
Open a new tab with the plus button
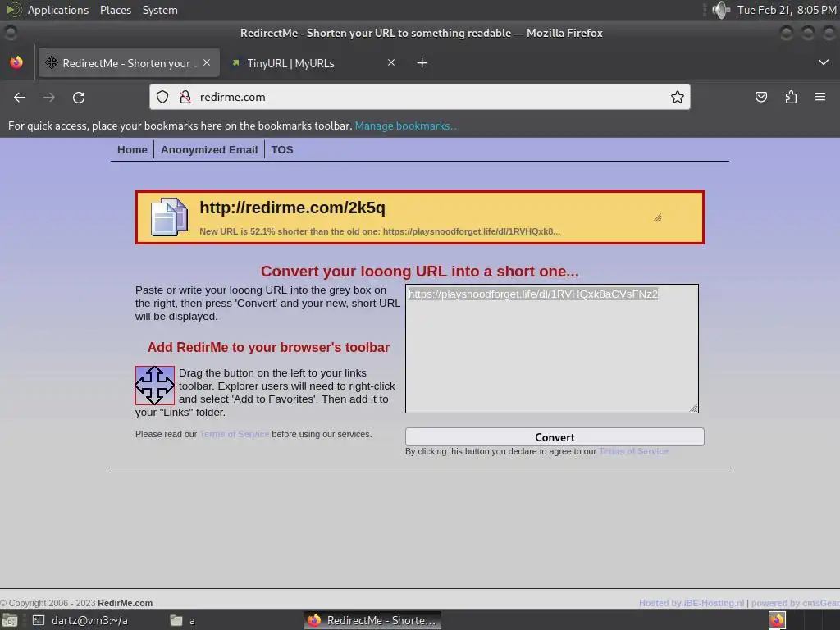pos(422,63)
